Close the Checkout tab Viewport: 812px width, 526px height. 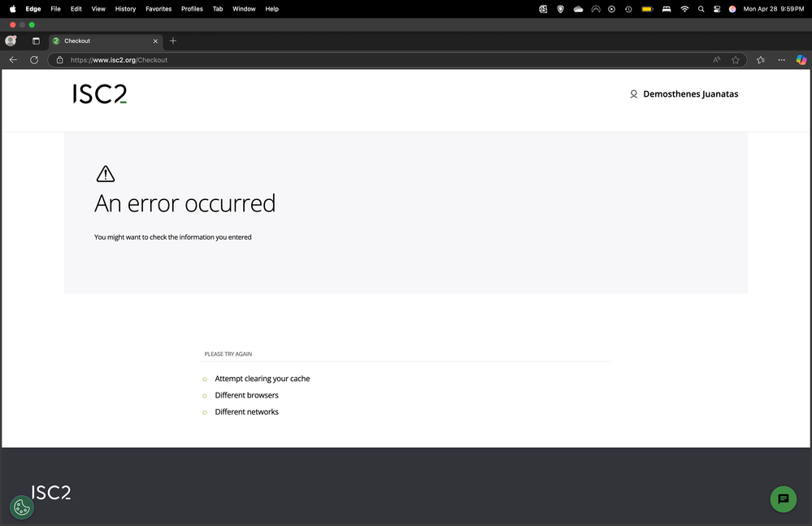[155, 41]
